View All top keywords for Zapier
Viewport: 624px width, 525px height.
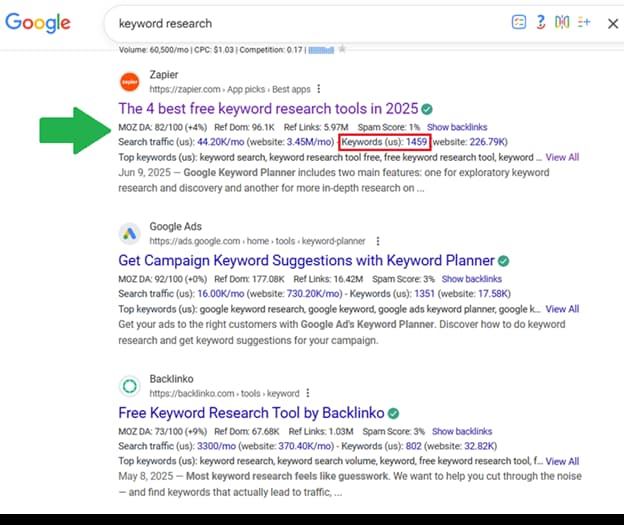[x=562, y=157]
